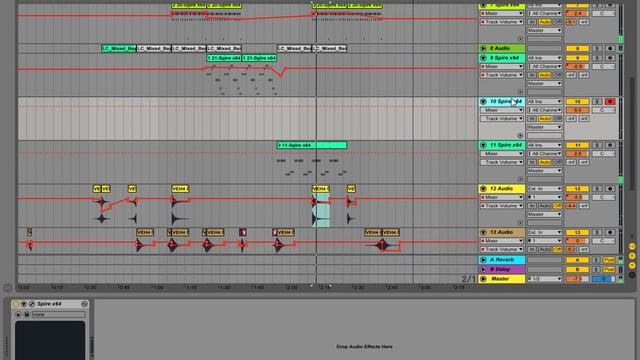Toggle track activator 11 on 11 Spire x64
640x360 pixels.
pos(577,145)
